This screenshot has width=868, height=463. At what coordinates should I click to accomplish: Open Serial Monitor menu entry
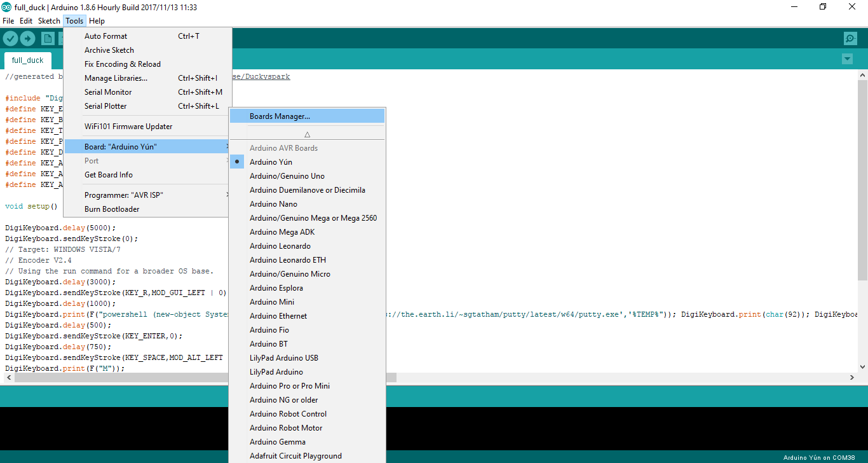tap(147, 92)
